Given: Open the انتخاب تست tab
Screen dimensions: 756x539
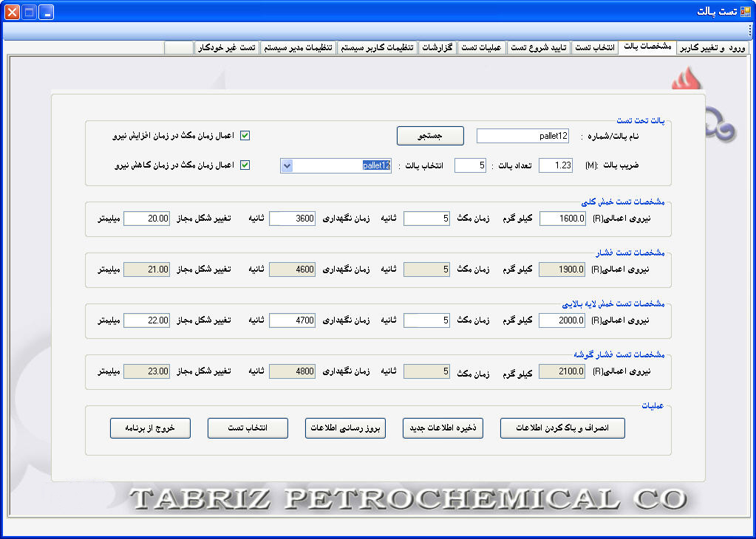Looking at the screenshot, I should pos(594,47).
